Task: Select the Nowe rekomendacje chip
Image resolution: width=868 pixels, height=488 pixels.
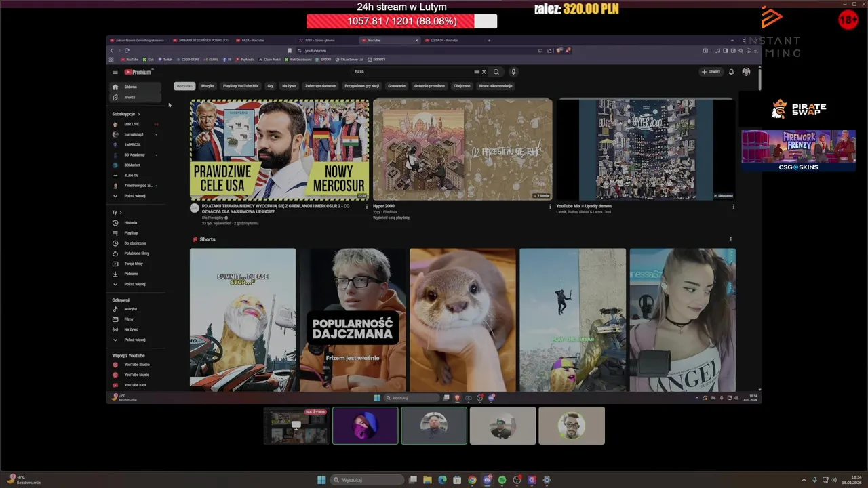Action: pos(496,86)
